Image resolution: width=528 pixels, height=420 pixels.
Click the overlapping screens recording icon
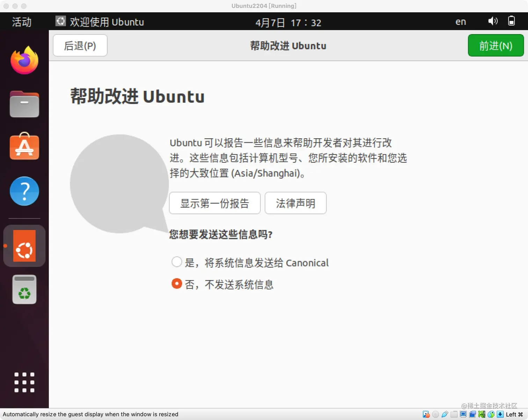point(472,414)
